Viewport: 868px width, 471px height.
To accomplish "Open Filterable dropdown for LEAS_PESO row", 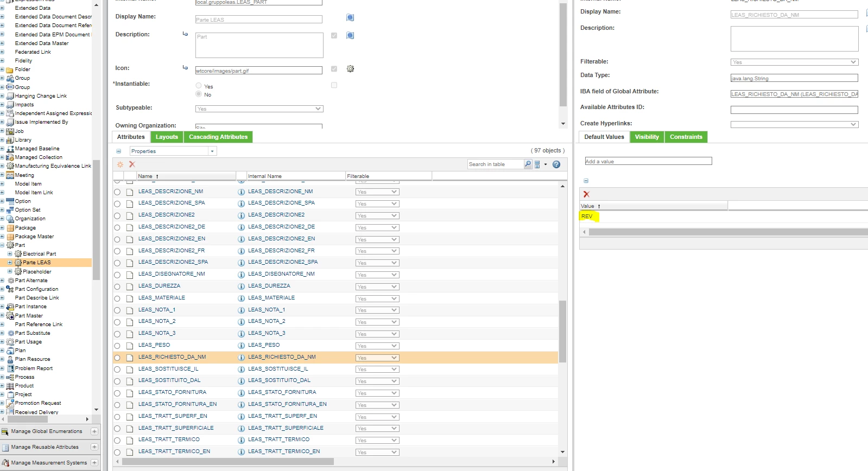I will click(x=377, y=346).
